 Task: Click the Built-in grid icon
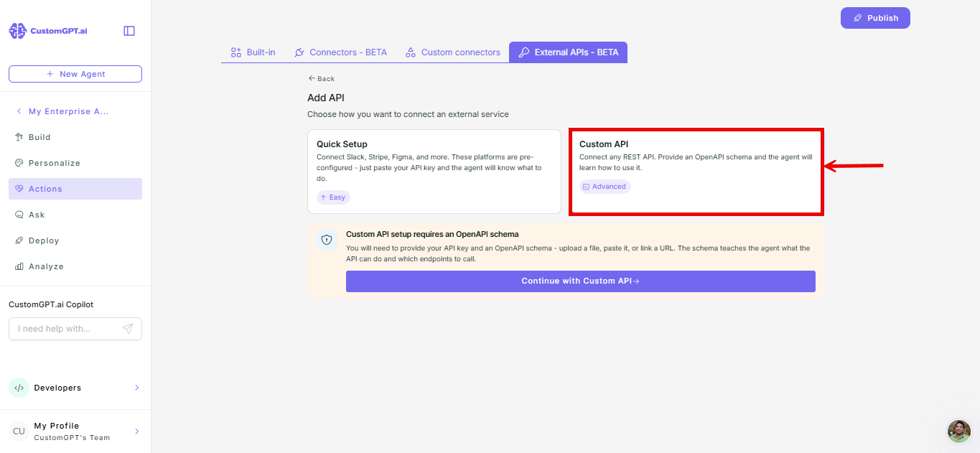[235, 52]
